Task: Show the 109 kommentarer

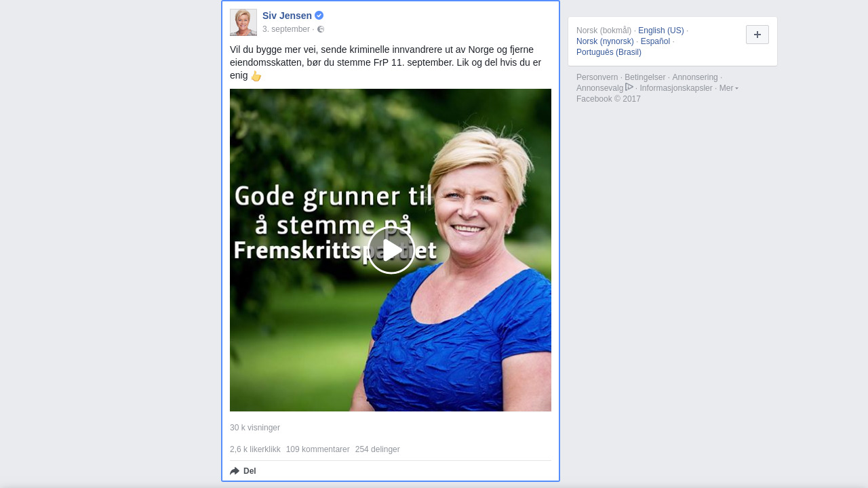Action: tap(318, 449)
